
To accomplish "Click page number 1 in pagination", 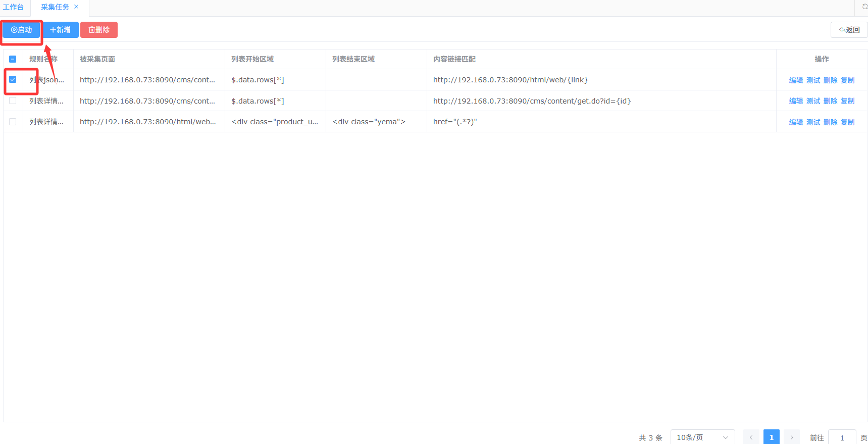I will (x=772, y=437).
